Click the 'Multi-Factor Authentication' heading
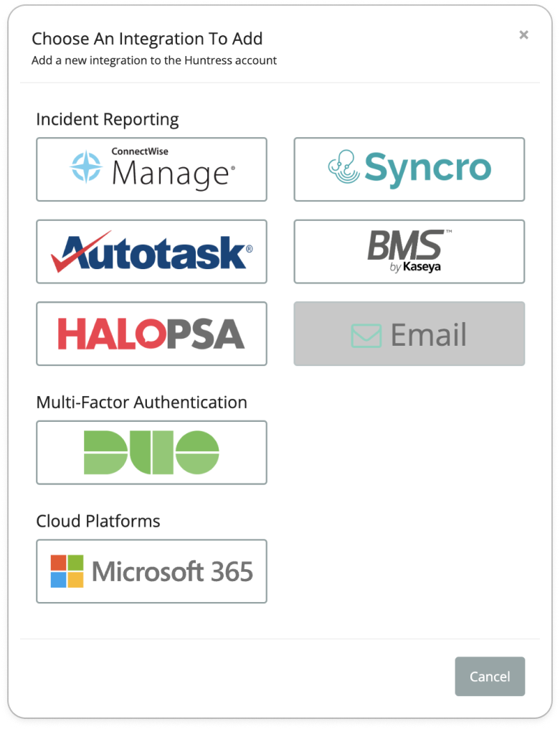 [142, 403]
